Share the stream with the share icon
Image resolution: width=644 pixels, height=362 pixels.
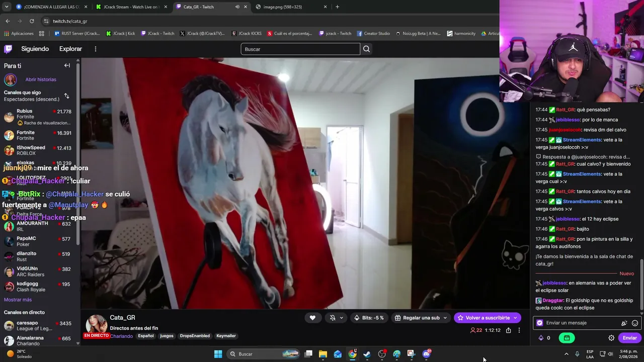click(x=509, y=330)
